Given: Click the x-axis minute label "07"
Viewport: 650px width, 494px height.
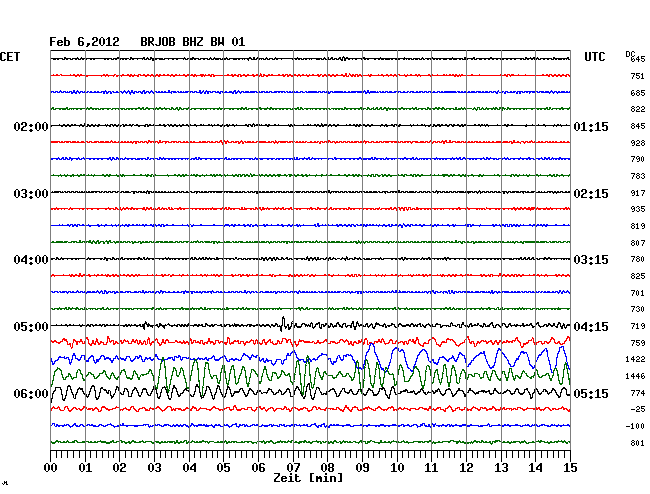Looking at the screenshot, I should pyautogui.click(x=293, y=468).
